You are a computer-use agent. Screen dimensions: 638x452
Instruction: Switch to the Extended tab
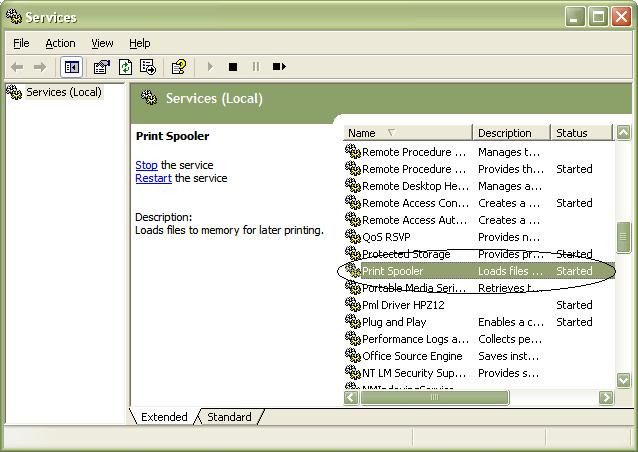(x=164, y=417)
